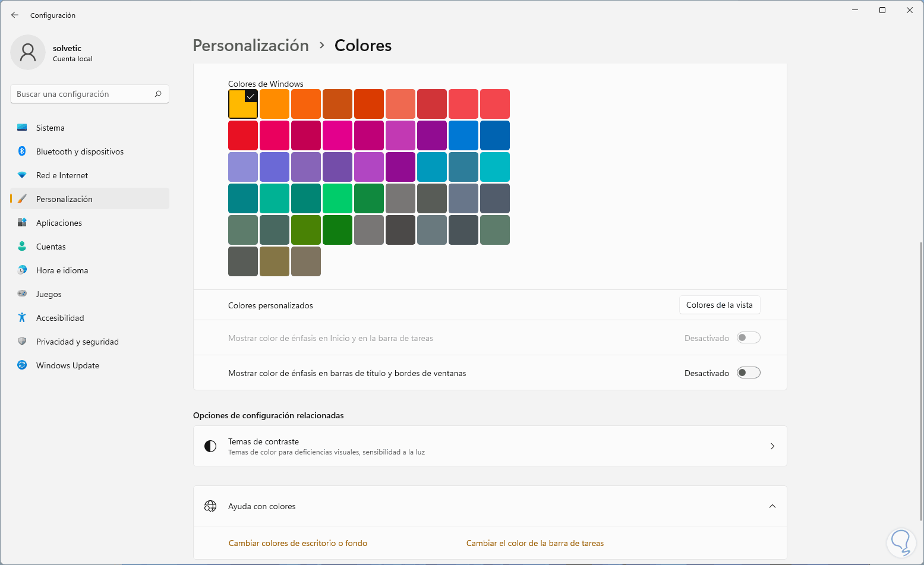Click the search magnifier icon
The image size is (924, 565).
click(x=158, y=94)
